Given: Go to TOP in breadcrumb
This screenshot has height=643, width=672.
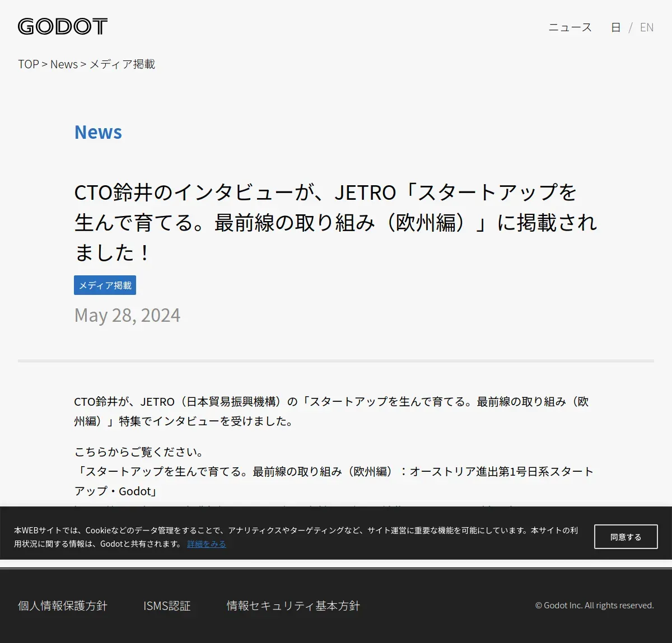Looking at the screenshot, I should 29,64.
